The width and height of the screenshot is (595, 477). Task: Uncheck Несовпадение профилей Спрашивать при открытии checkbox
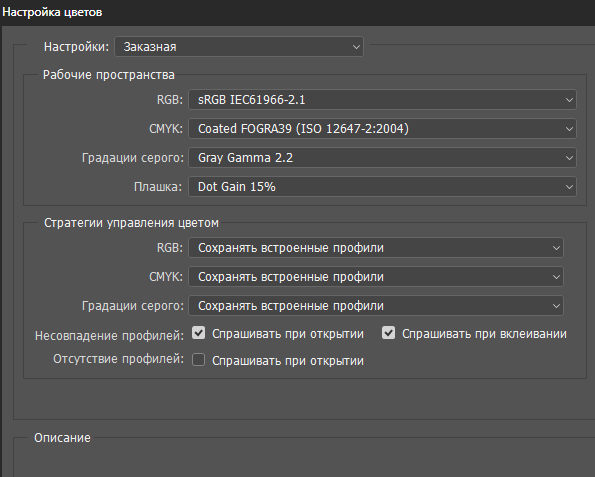tap(198, 333)
